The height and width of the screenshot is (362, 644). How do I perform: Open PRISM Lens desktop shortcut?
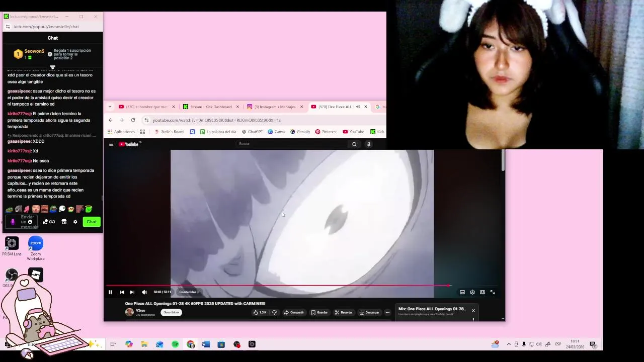12,246
